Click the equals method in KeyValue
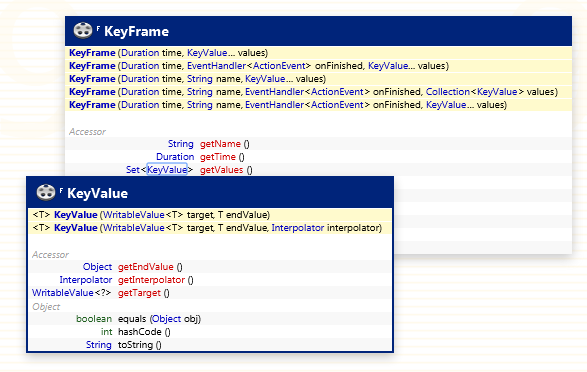Viewport: 587px width, 372px height. 132,319
